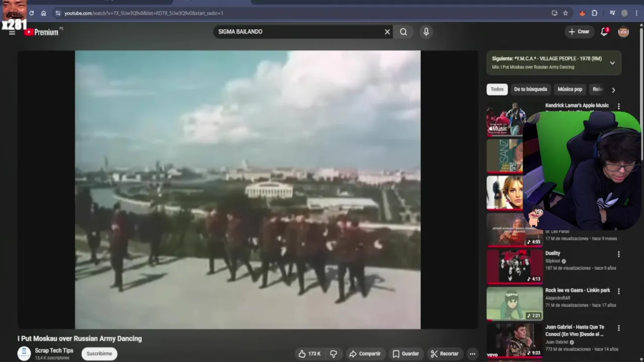Open the Chrome three-dot menu
The width and height of the screenshot is (644, 362).
coord(637,13)
